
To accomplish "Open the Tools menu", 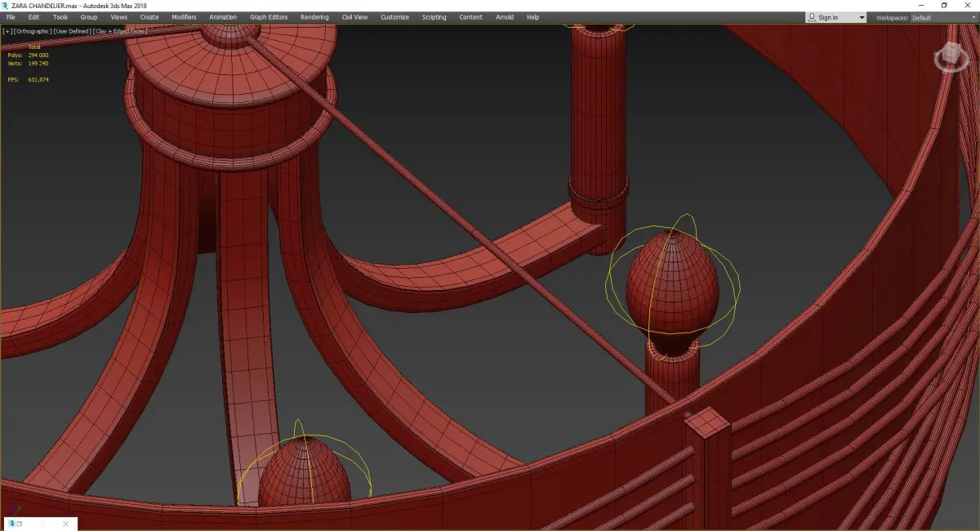I will click(60, 17).
